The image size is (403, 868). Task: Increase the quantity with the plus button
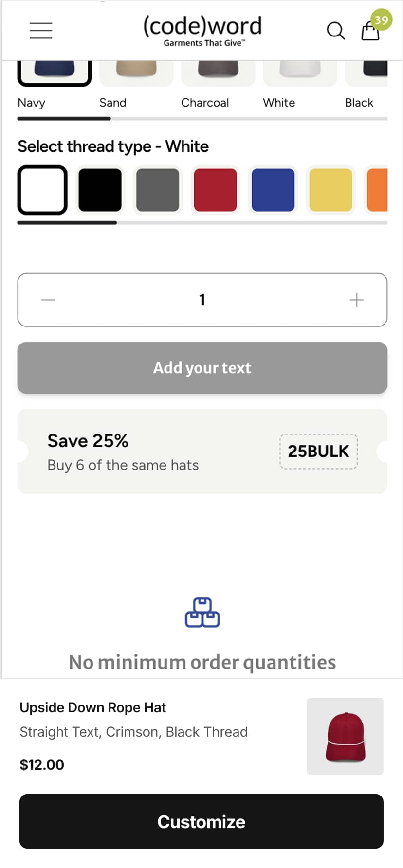click(x=356, y=300)
